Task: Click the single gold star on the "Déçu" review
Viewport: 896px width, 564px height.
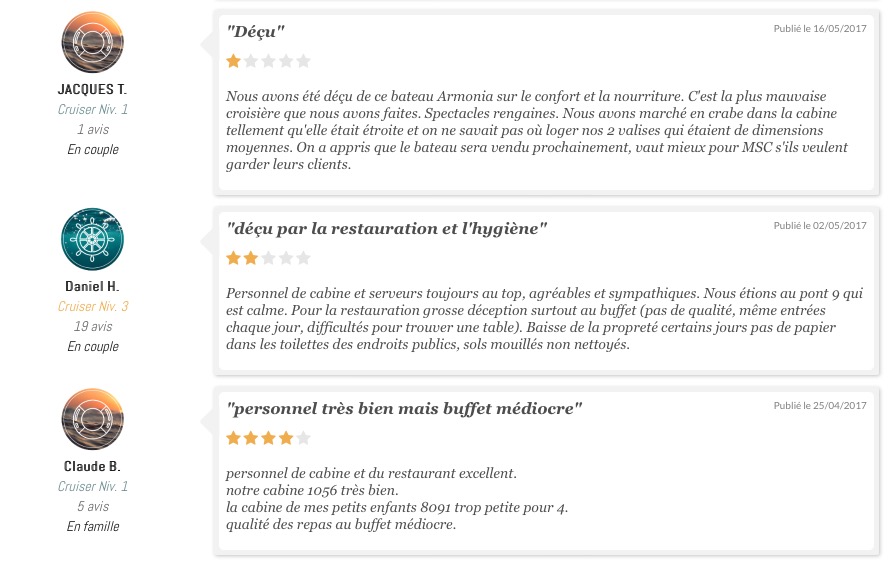Action: (x=233, y=61)
